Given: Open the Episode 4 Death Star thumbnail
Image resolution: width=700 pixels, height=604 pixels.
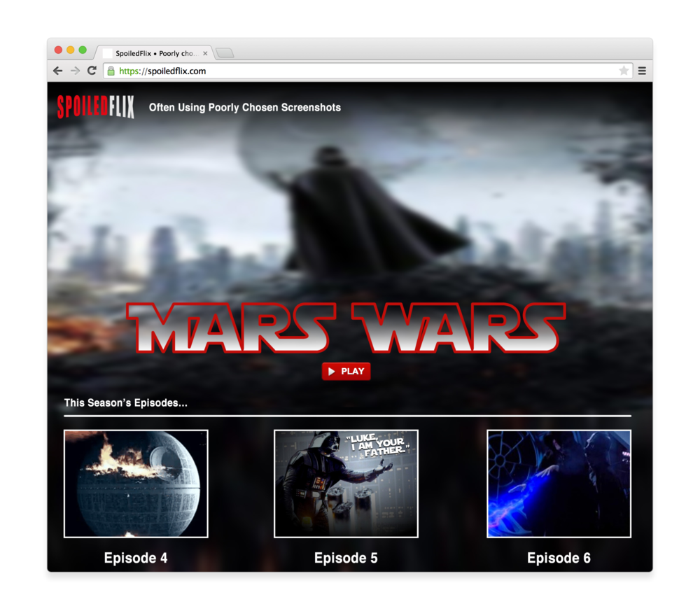Looking at the screenshot, I should coord(136,484).
